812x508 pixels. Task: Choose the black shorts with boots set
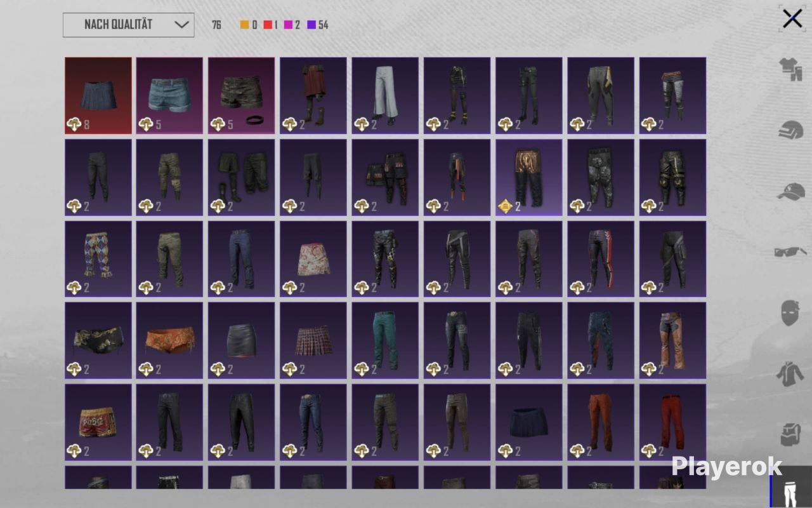[x=242, y=178]
